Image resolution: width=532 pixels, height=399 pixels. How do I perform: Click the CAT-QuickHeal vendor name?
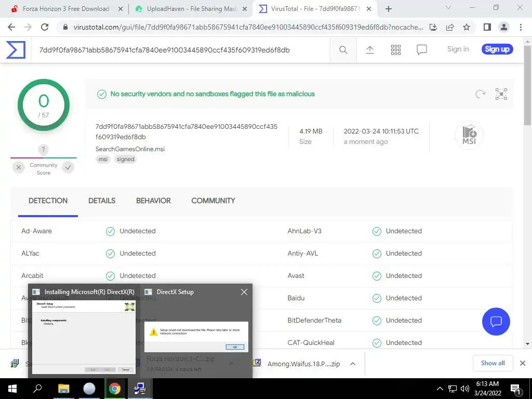coord(311,343)
